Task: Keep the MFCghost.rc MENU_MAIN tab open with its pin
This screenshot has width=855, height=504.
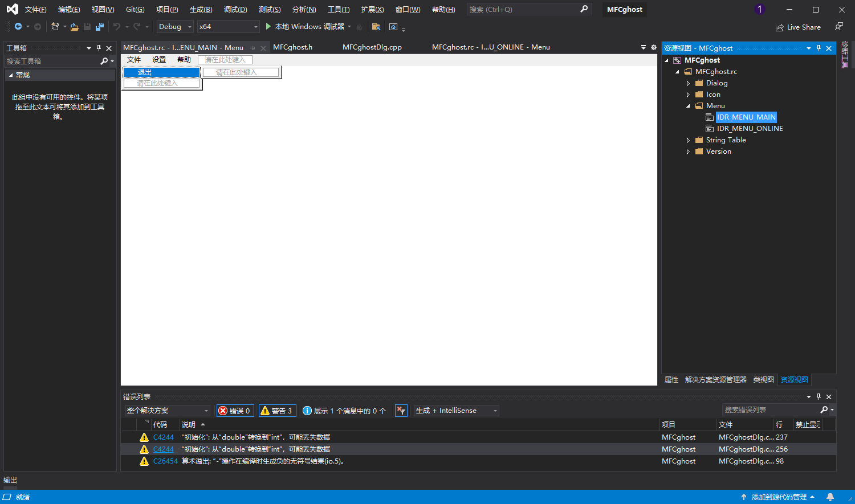Action: pyautogui.click(x=253, y=48)
